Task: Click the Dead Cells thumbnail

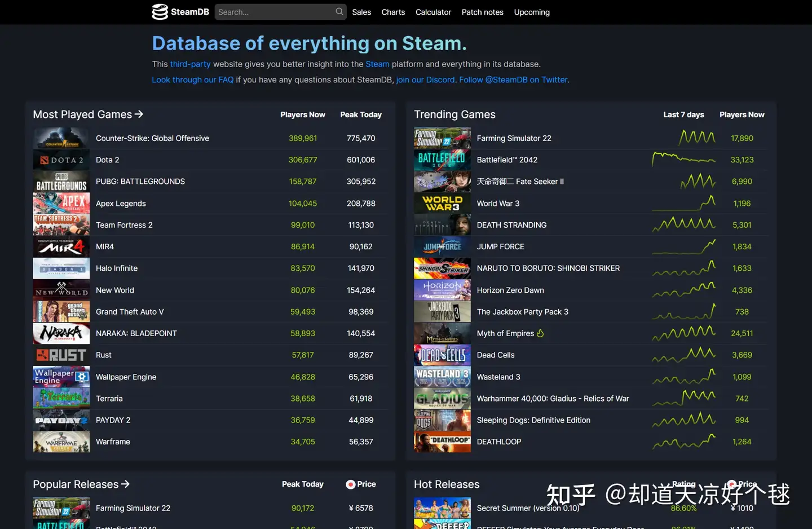Action: tap(442, 355)
